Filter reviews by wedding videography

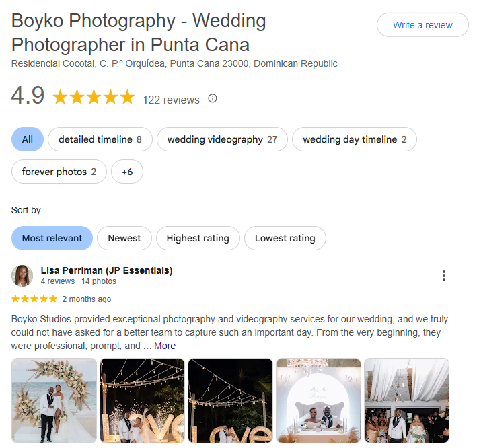[222, 139]
